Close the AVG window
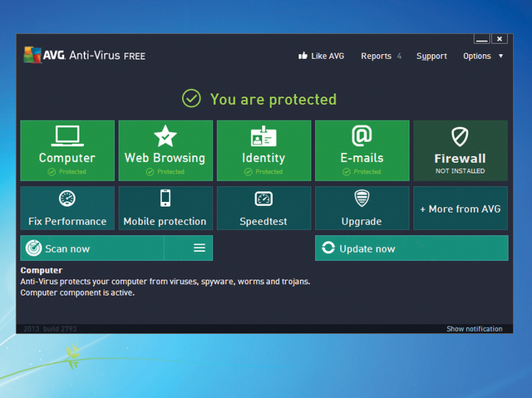 click(x=500, y=39)
